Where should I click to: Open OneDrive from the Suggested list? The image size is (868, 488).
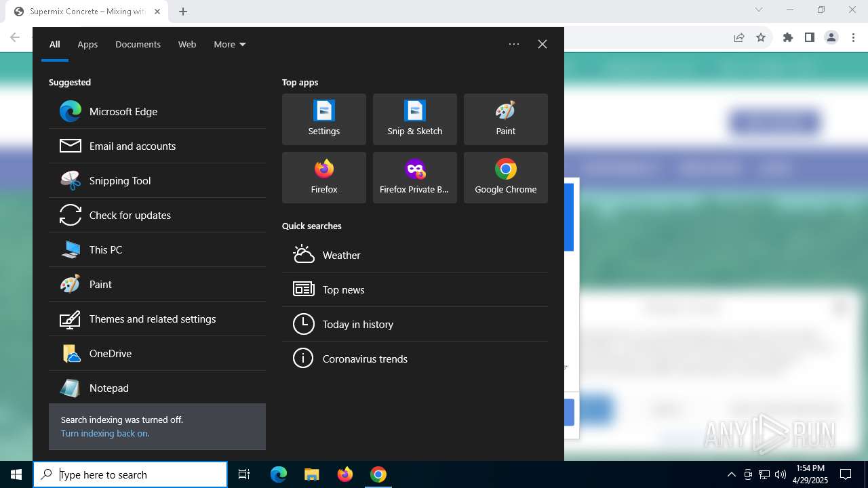(x=157, y=353)
